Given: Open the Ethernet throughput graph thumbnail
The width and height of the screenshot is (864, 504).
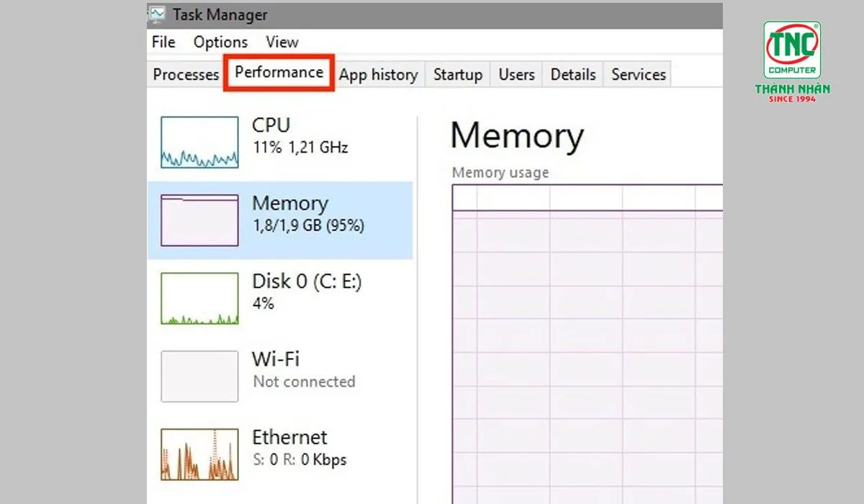Looking at the screenshot, I should click(199, 454).
